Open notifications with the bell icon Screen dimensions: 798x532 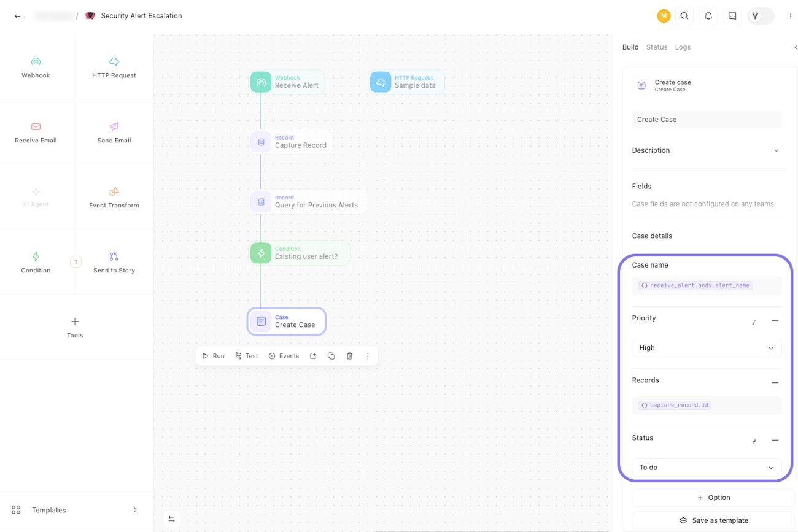click(708, 16)
